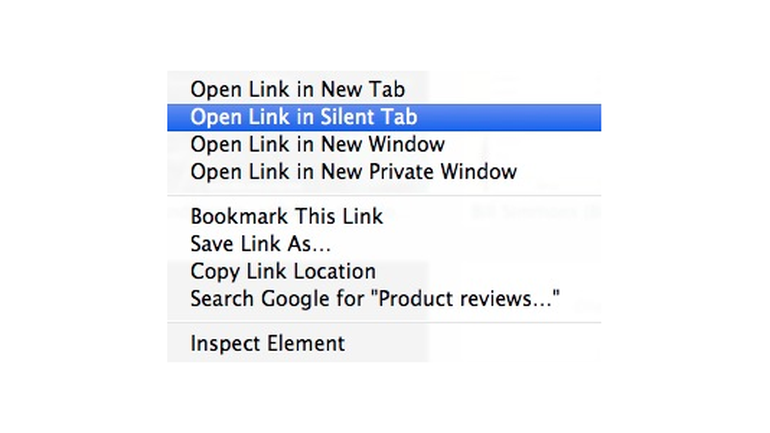Screen dimensions: 770x433
Task: Inspect the element from the context menu
Action: point(267,343)
